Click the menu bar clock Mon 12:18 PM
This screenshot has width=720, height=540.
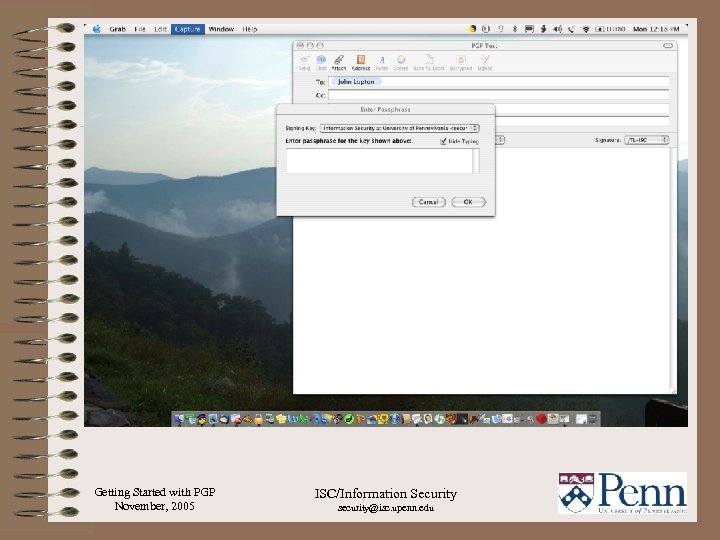(x=656, y=29)
